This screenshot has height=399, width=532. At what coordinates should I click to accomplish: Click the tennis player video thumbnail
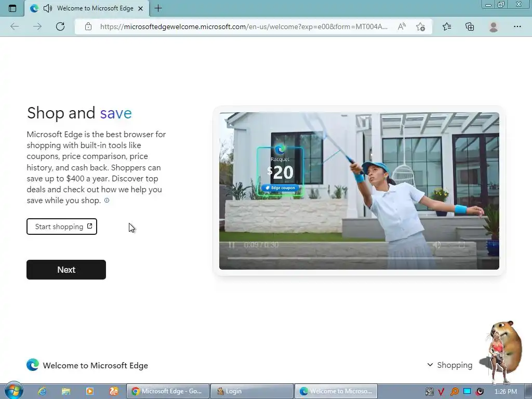(359, 191)
